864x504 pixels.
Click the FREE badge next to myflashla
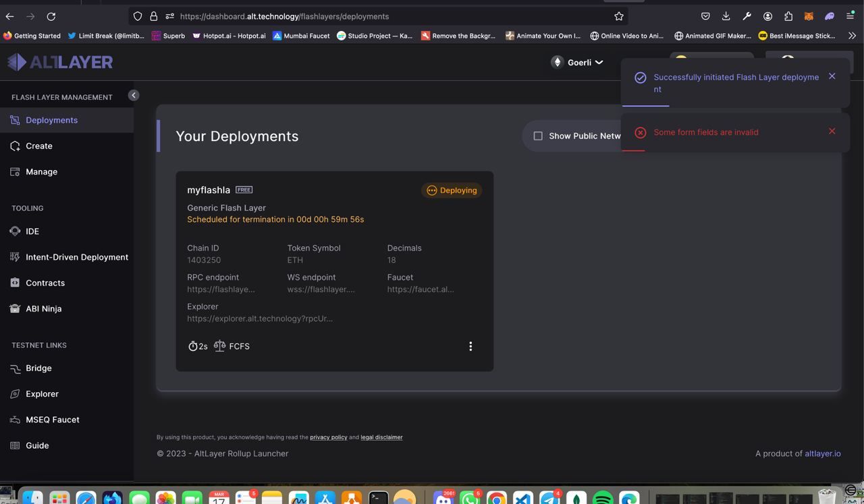(244, 190)
